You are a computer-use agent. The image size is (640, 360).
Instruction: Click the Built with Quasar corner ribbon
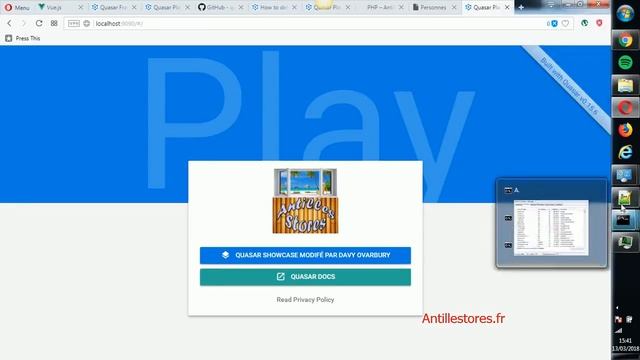[569, 86]
